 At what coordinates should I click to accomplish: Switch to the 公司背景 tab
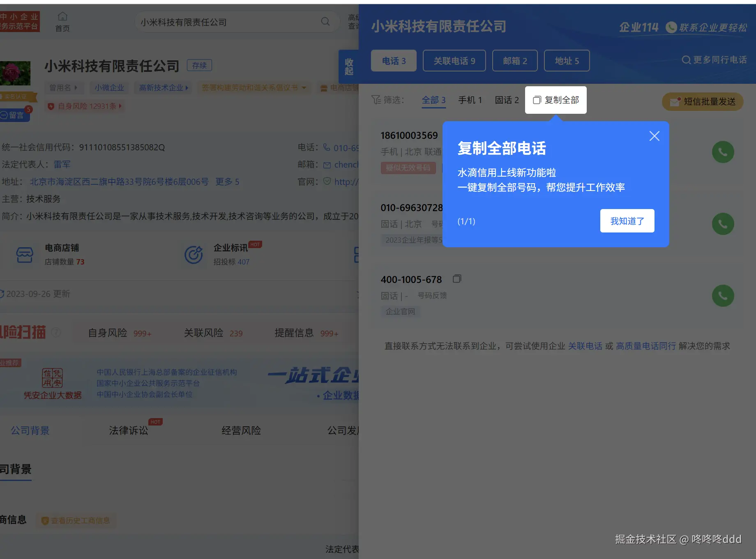coord(30,430)
